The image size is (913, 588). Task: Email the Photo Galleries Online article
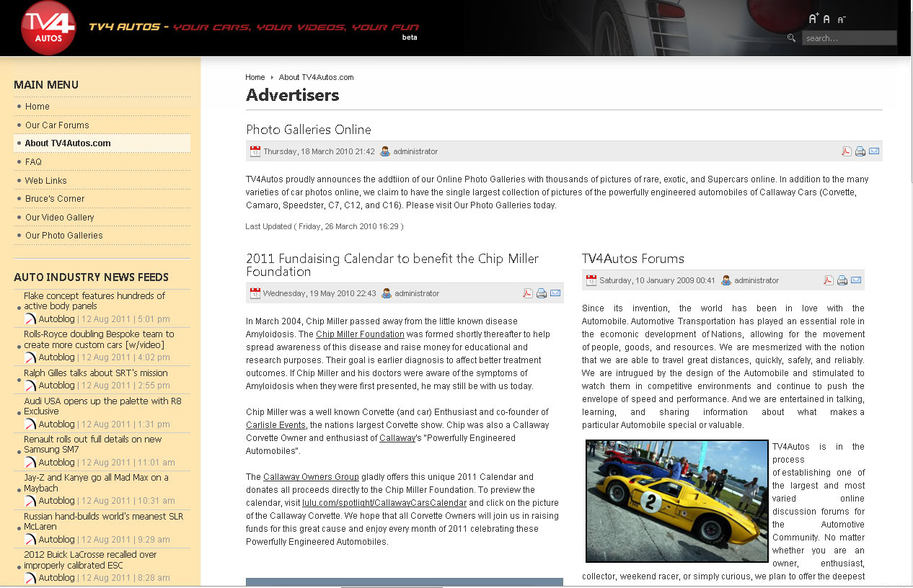874,151
